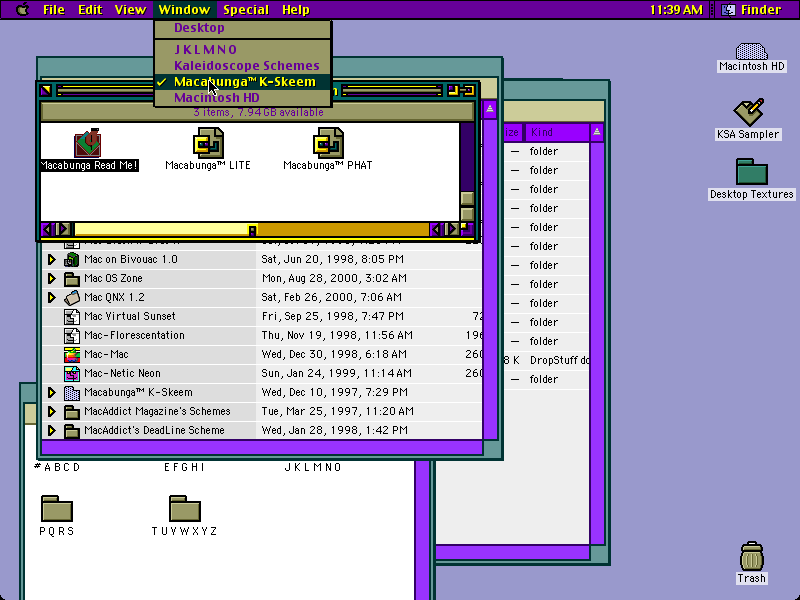This screenshot has height=600, width=800.
Task: Click the 11:39 AM menu bar clock
Action: click(x=676, y=10)
